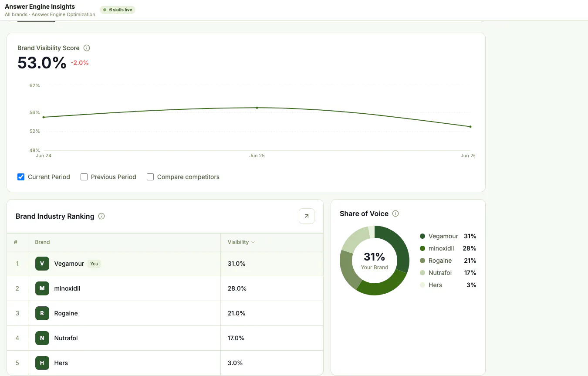
Task: Click rank number 5 in ranking table
Action: coord(17,363)
